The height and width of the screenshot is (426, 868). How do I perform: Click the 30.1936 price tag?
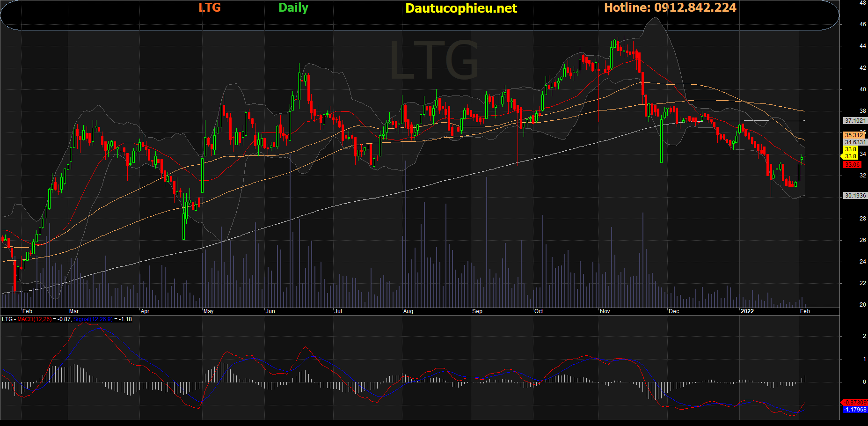855,196
